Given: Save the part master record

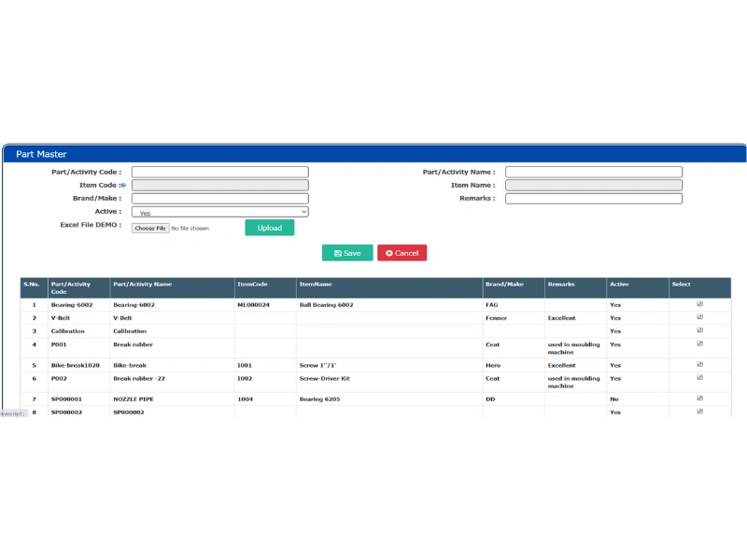Looking at the screenshot, I should coord(346,252).
